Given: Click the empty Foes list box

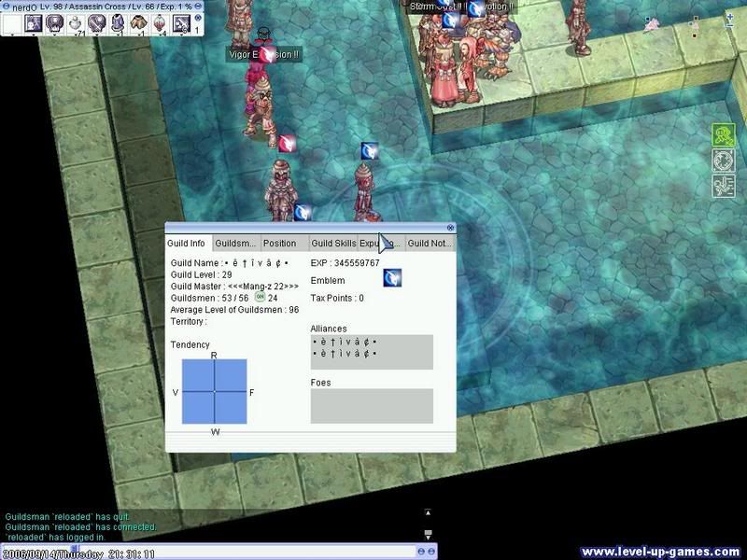Looking at the screenshot, I should click(x=371, y=406).
